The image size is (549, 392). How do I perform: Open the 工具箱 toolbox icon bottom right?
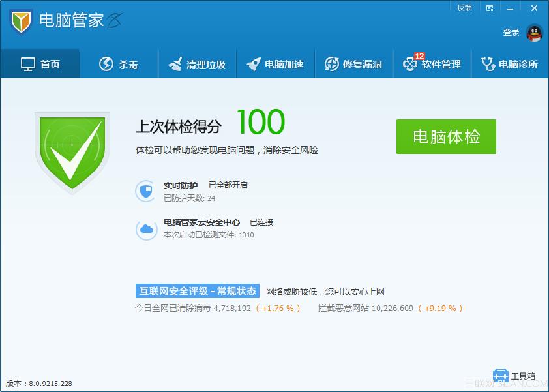[501, 375]
